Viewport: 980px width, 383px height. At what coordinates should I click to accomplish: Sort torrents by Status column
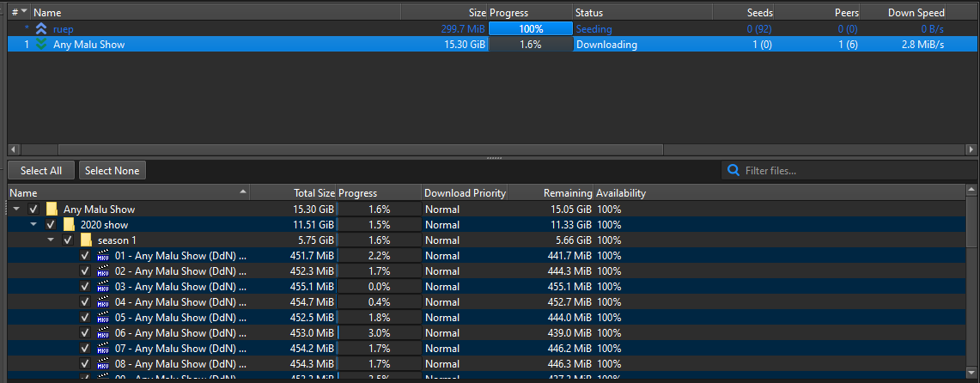[x=642, y=13]
